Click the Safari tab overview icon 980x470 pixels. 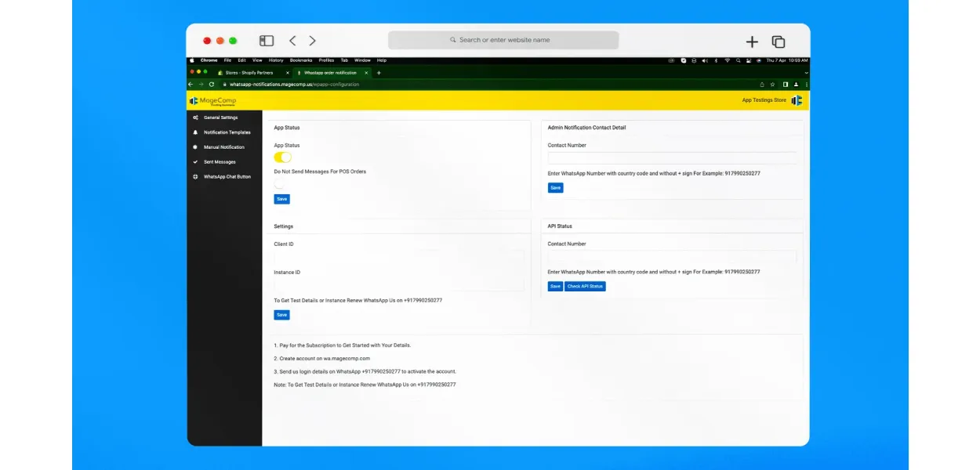click(x=778, y=42)
